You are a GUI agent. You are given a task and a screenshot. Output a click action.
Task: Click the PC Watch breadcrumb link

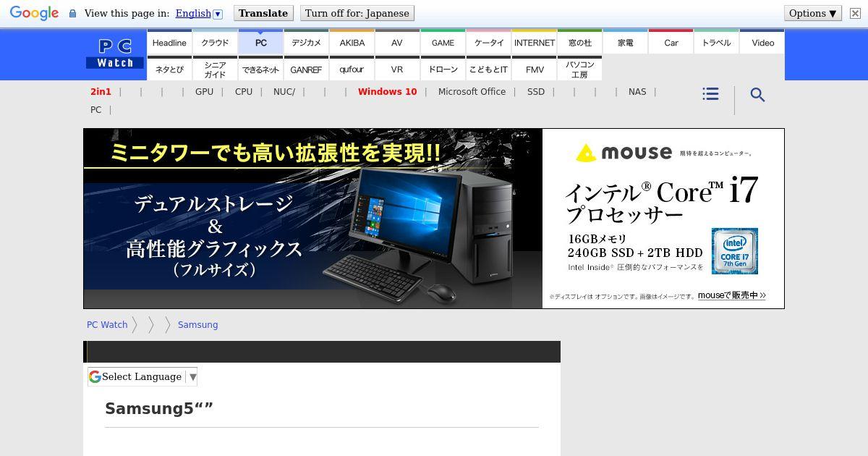(x=107, y=325)
